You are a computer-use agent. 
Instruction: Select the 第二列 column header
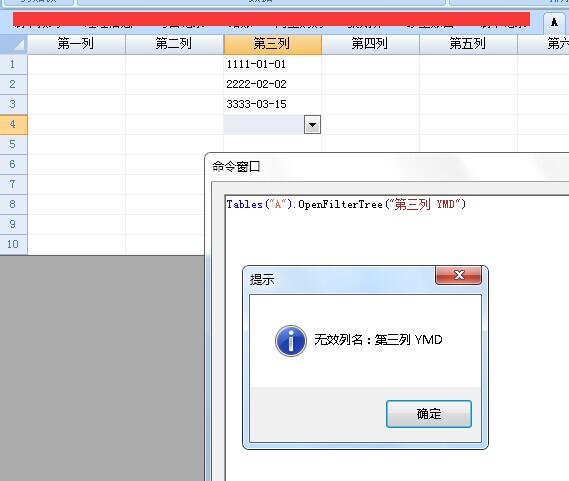(175, 44)
